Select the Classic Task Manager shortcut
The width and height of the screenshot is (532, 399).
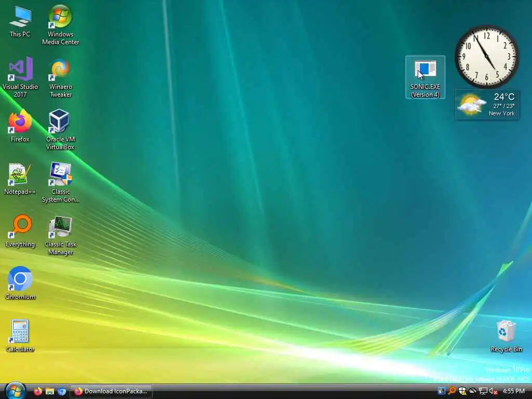click(60, 235)
